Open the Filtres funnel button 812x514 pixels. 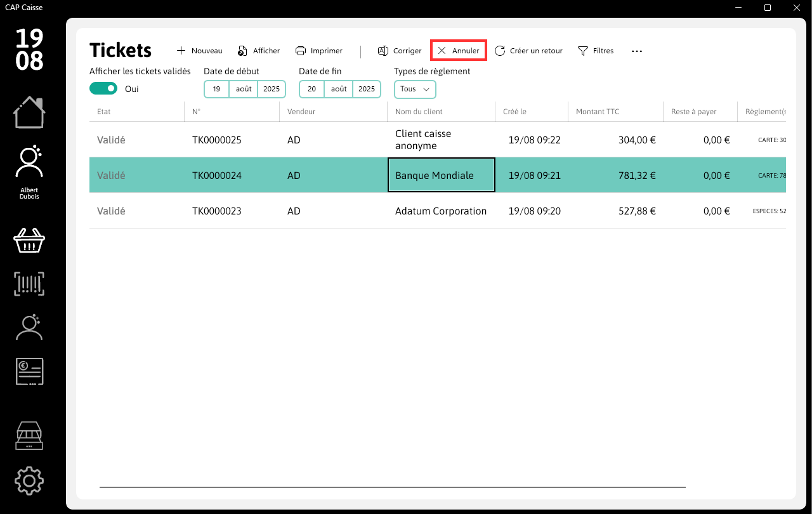(596, 51)
